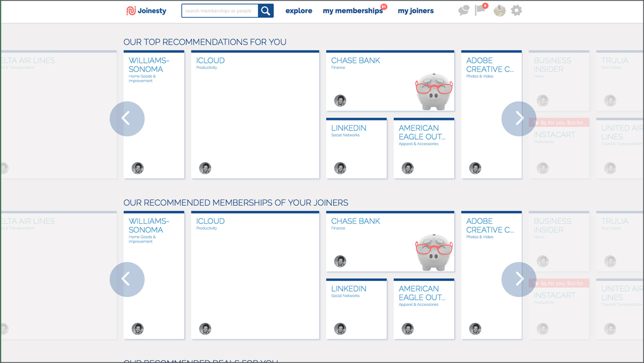Screen dimensions: 644x363
Task: Click avatar on top iCloud card
Action: point(205,168)
